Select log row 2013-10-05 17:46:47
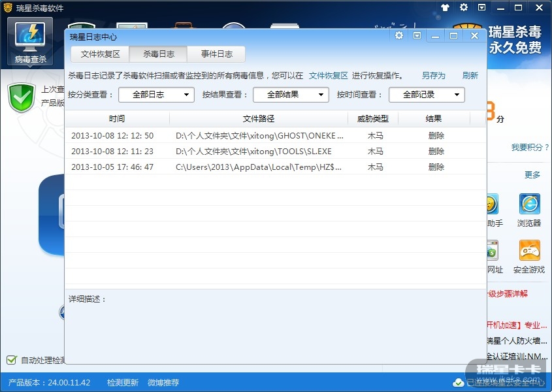552x392 pixels. (x=276, y=167)
